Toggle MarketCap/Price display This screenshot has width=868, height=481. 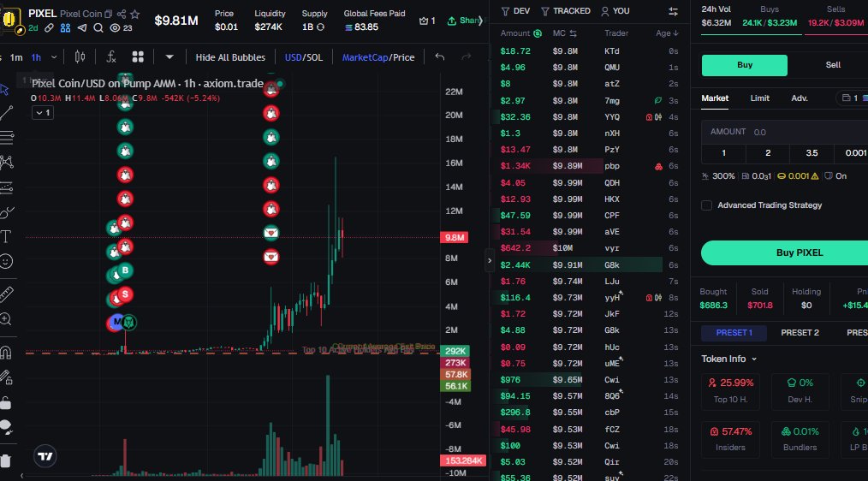(378, 57)
